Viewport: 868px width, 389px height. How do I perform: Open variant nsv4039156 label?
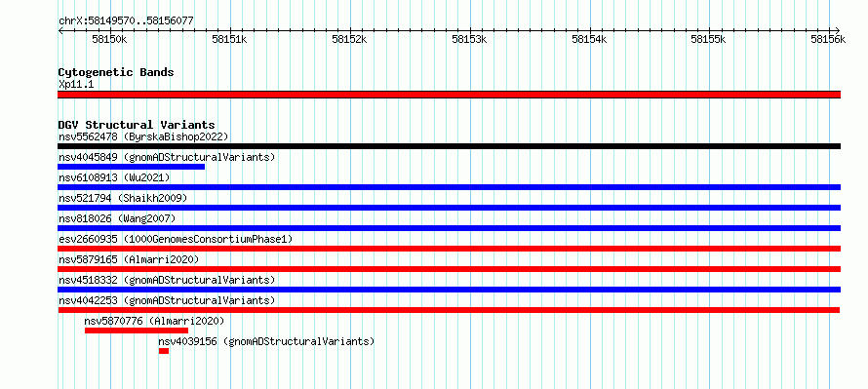point(266,341)
